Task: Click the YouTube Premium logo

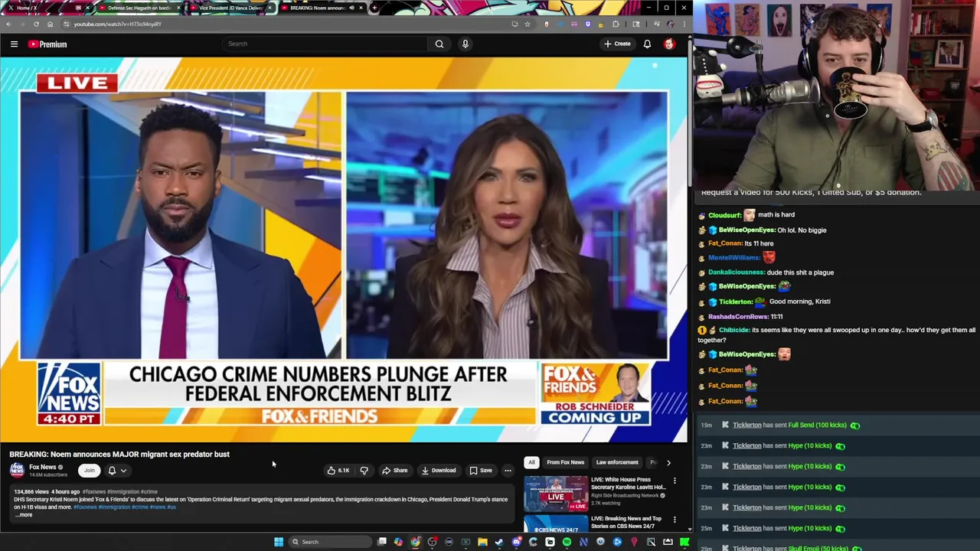Action: coord(47,44)
